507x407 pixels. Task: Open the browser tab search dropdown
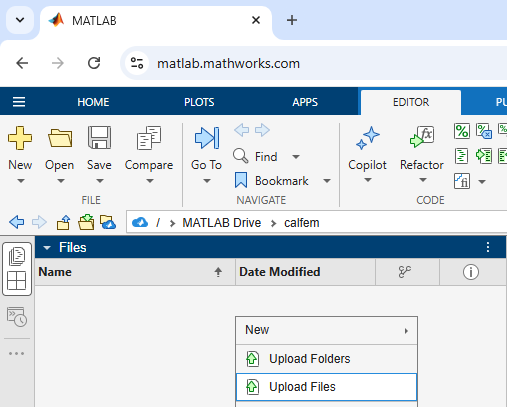[x=20, y=20]
